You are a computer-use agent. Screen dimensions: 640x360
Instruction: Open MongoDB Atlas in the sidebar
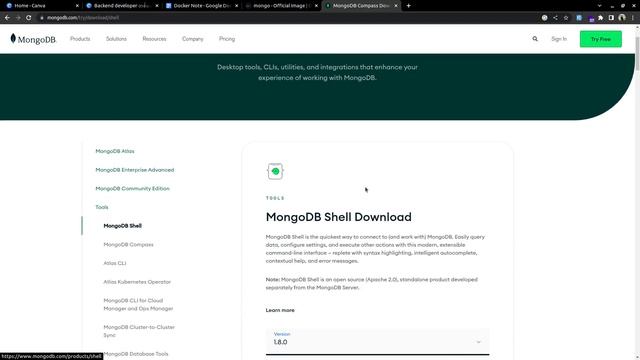tap(115, 151)
